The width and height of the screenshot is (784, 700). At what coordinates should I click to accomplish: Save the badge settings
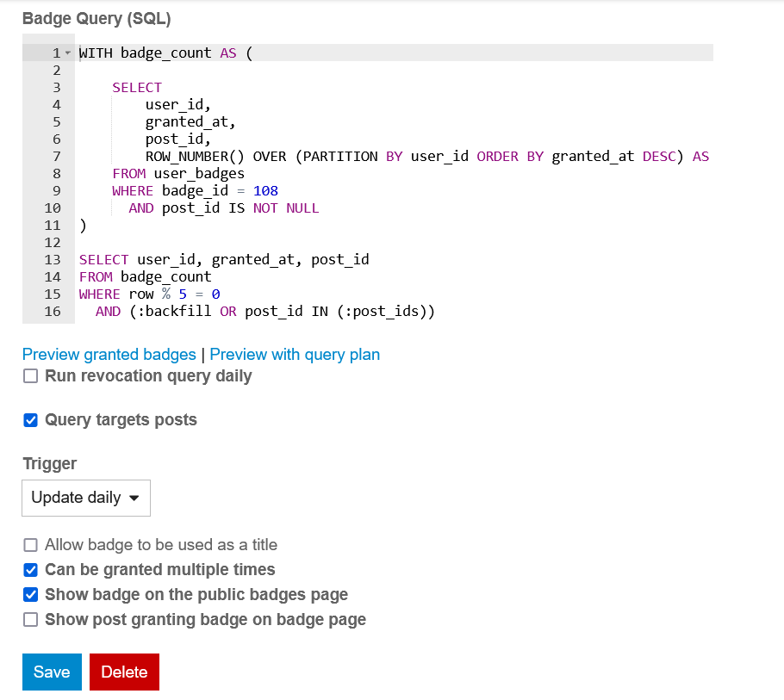[x=52, y=672]
